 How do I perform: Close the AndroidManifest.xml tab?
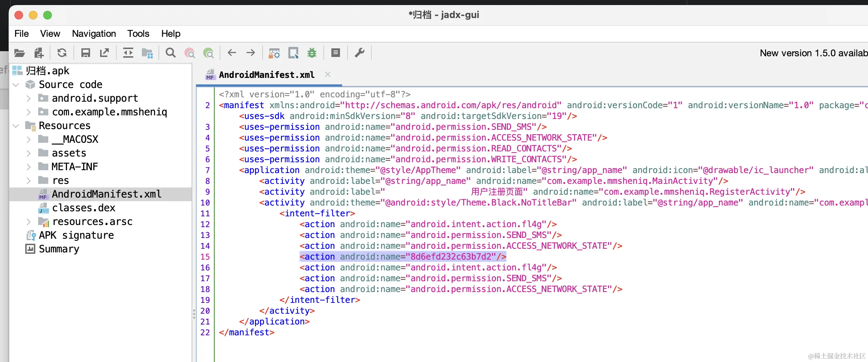[328, 74]
